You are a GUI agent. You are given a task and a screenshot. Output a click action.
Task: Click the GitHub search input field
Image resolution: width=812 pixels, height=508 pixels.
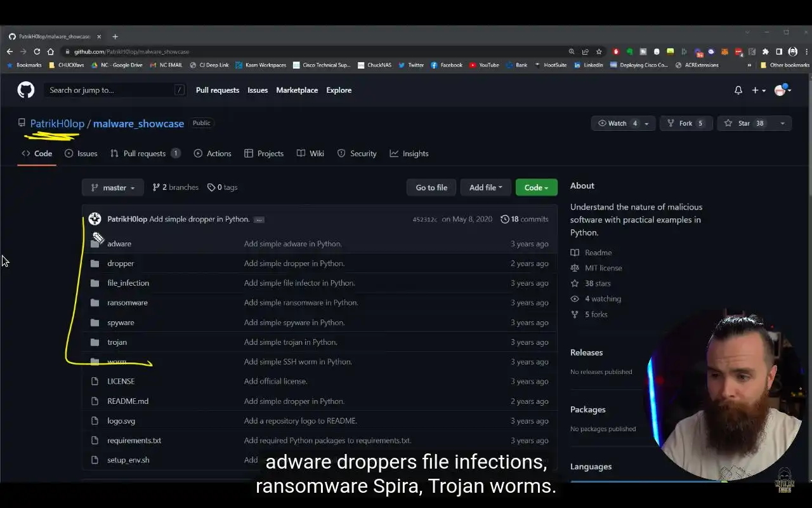point(117,90)
